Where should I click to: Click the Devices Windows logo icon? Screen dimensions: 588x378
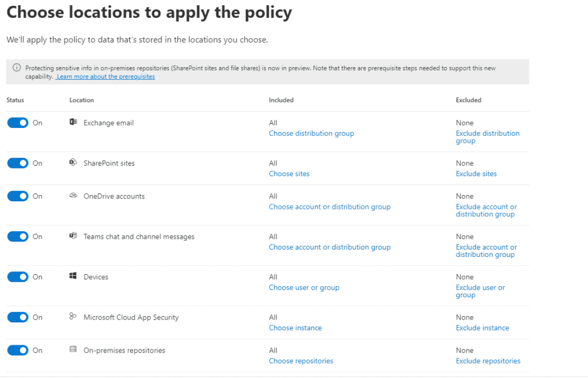click(x=73, y=276)
